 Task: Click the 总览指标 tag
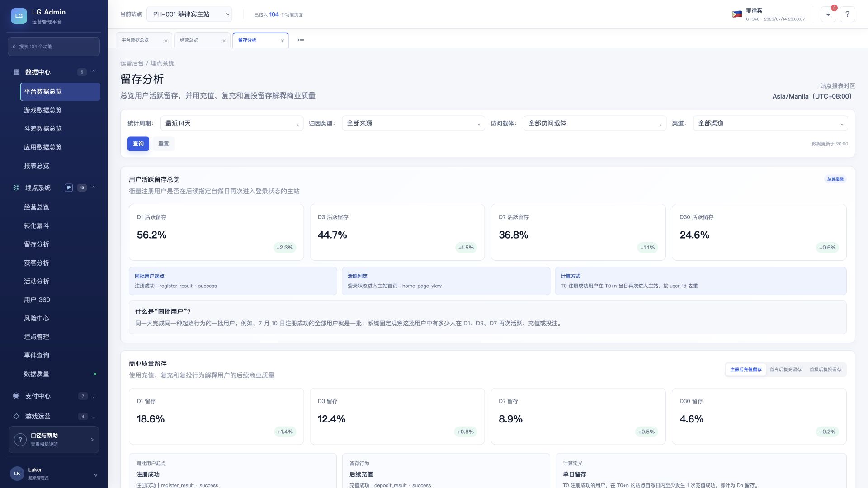(835, 179)
